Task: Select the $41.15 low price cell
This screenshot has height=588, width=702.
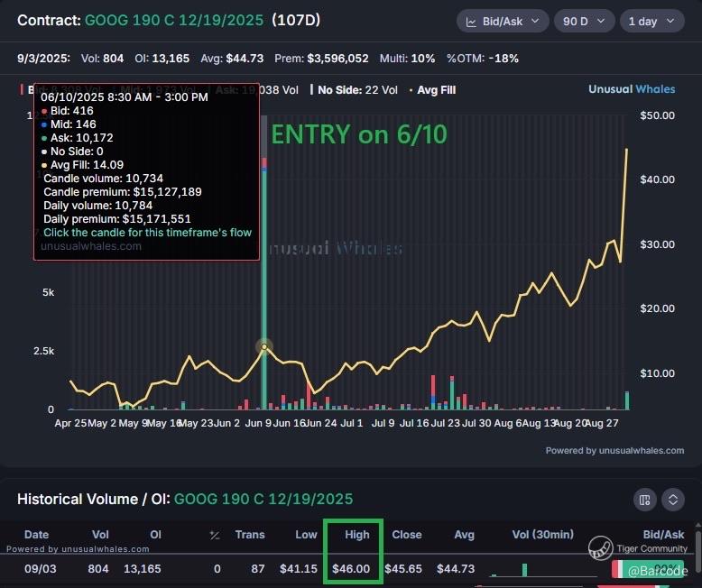Action: click(x=298, y=569)
